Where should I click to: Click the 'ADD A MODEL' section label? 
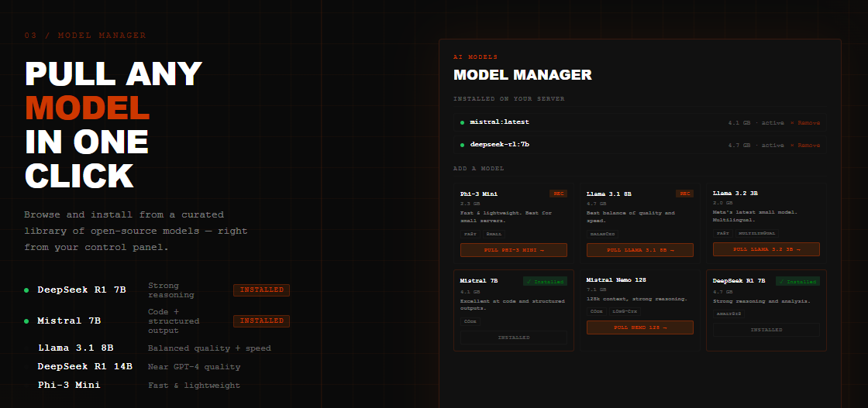coord(479,169)
